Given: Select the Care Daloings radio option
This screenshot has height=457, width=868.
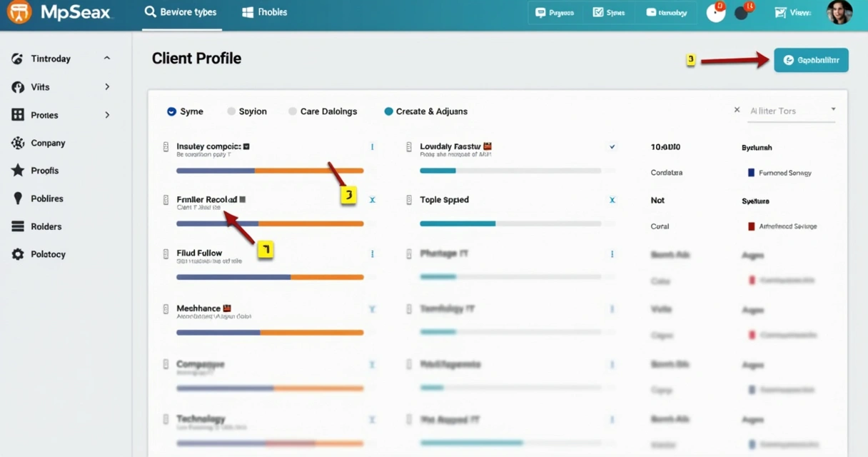Looking at the screenshot, I should coord(293,111).
